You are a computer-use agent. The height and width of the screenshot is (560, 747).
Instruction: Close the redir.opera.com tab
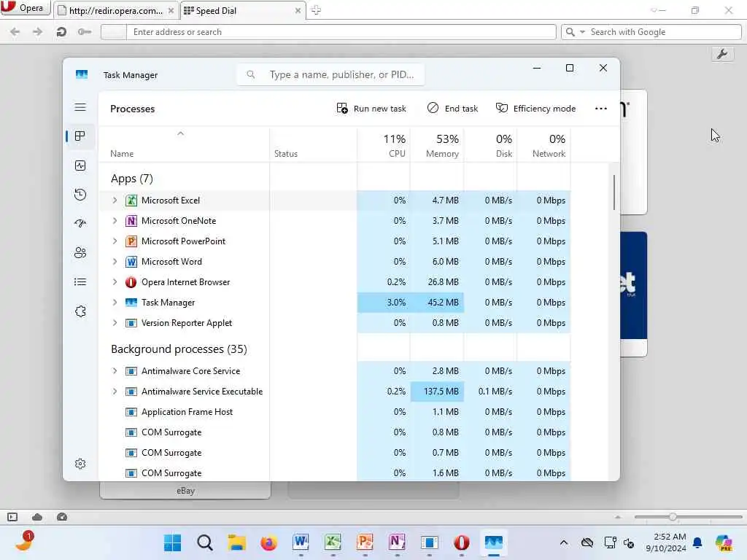point(171,10)
